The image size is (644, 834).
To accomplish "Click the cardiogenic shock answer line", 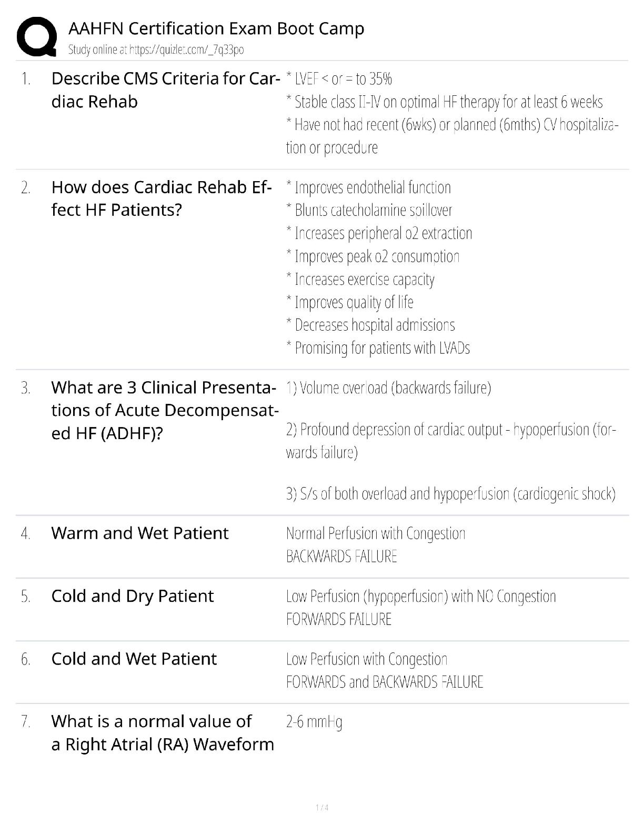I will (451, 494).
